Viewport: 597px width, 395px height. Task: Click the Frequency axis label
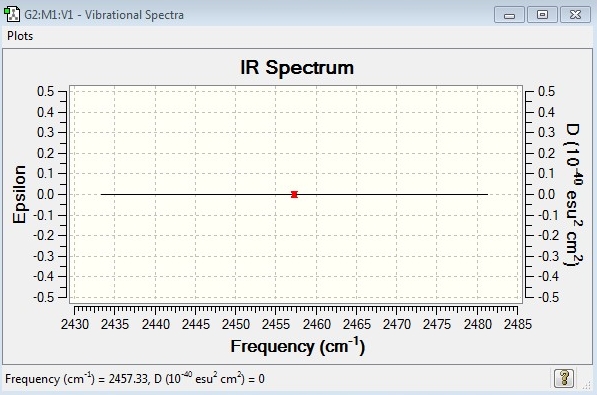pos(297,347)
